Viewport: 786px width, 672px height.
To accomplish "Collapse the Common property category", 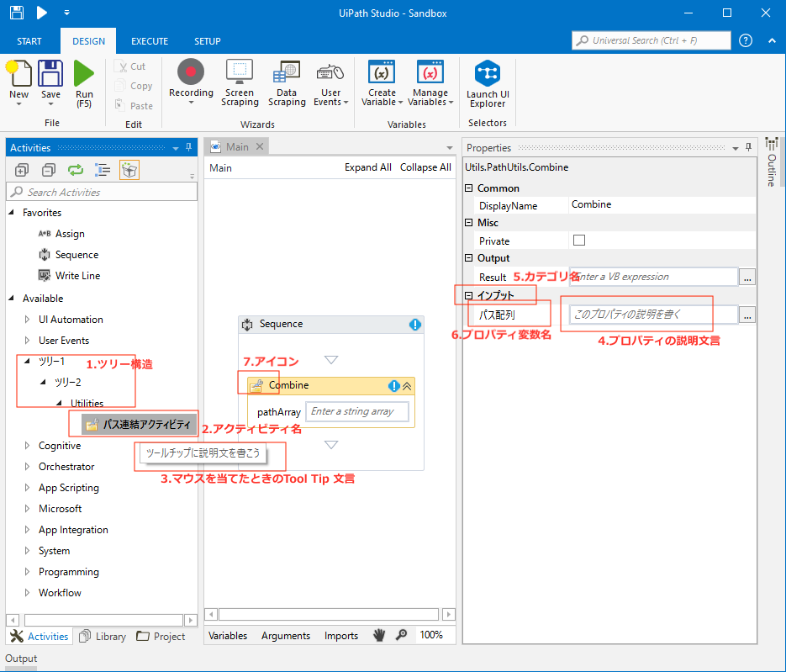I will click(x=469, y=188).
